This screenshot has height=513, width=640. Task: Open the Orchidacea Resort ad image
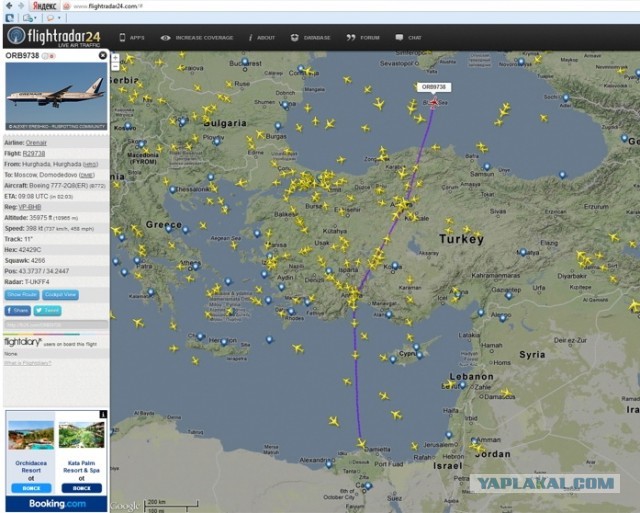tap(31, 435)
